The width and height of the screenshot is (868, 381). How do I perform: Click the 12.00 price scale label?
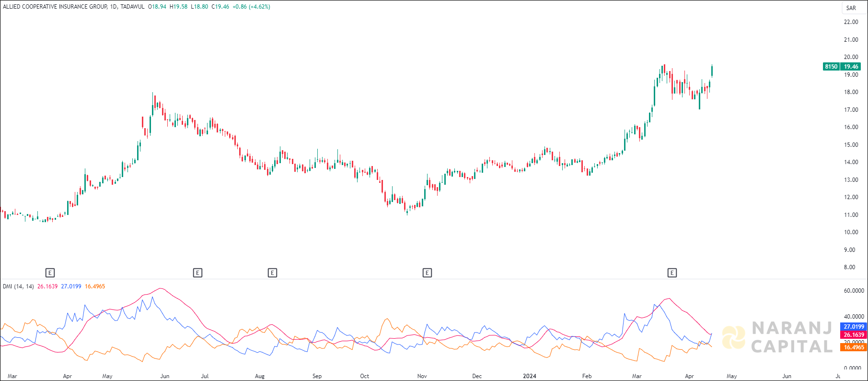851,197
